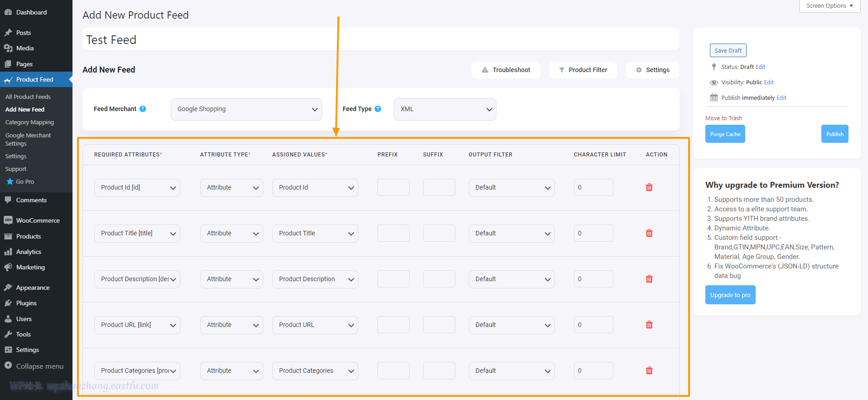Open the Product Filter options

(x=583, y=70)
